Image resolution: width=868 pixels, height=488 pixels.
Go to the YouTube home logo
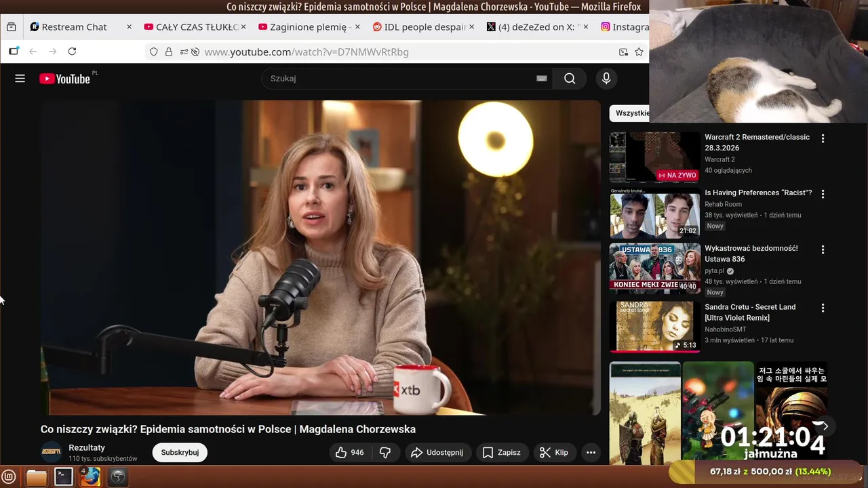coord(65,79)
